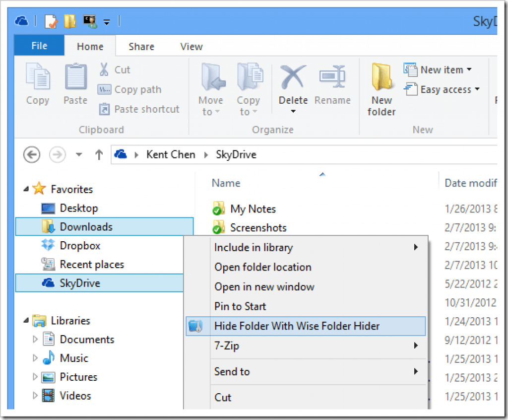This screenshot has width=508, height=420.
Task: Sort by the Date modified column header
Action: coord(470,183)
